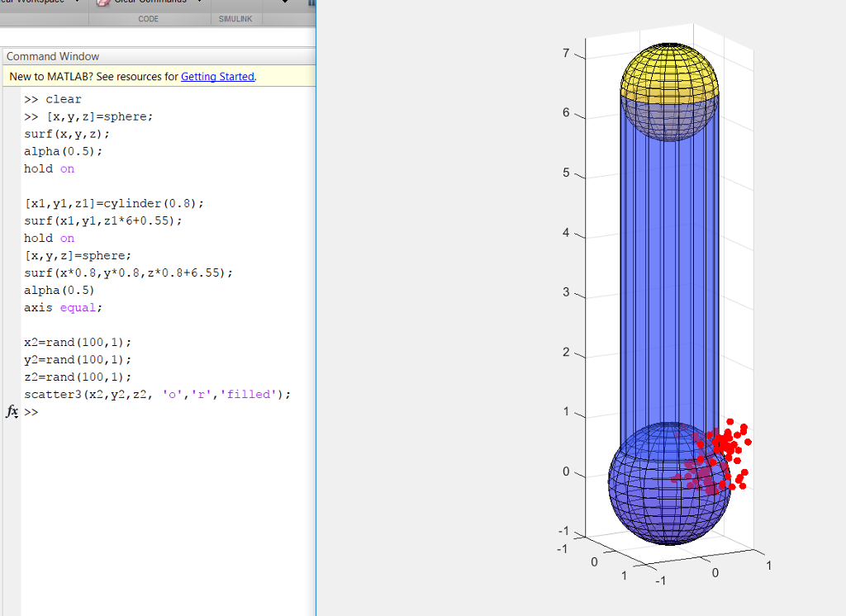Image resolution: width=846 pixels, height=616 pixels.
Task: Click the Simulink Library icon in the toolbar
Action: pos(311,3)
